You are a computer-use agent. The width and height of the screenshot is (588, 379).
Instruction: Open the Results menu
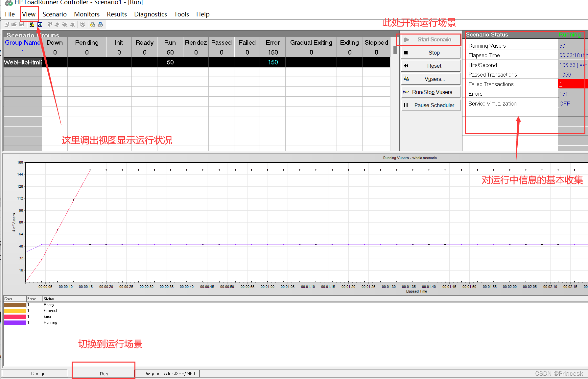117,14
